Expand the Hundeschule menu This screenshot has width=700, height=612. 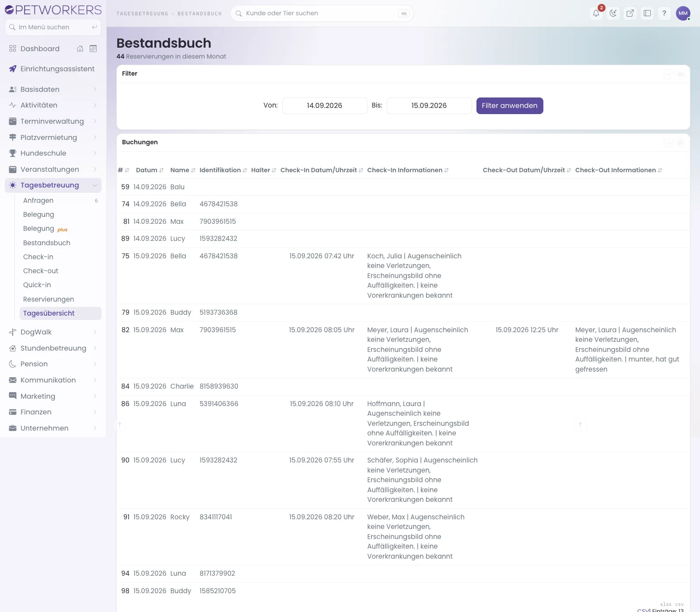tap(53, 153)
